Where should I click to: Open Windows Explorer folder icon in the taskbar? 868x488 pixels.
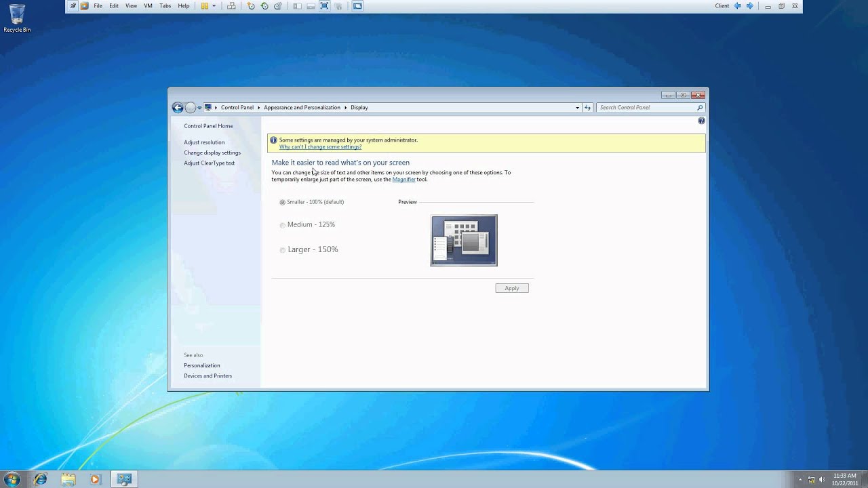(x=68, y=479)
